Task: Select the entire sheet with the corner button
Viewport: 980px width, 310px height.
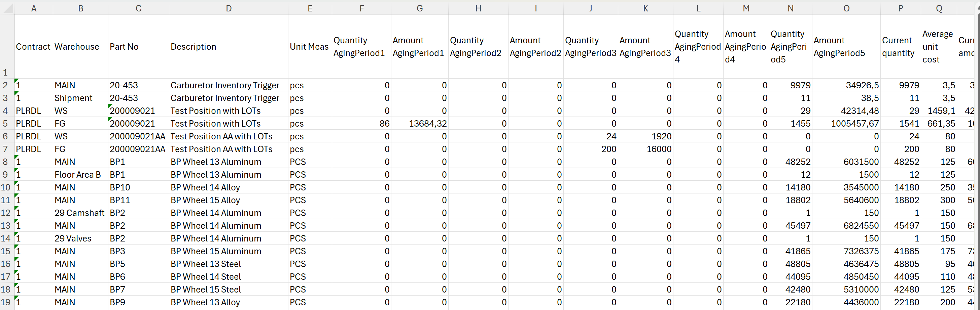Action: [6, 8]
